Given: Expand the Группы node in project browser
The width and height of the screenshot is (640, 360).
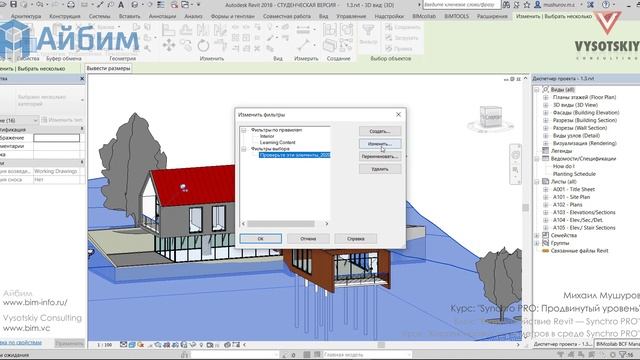Looking at the screenshot, I should pos(537,243).
